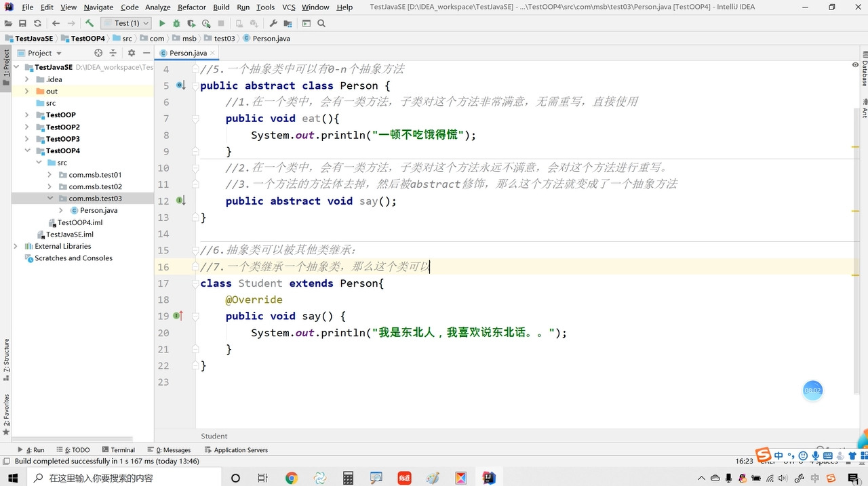Click the Synchronize refresh icon
The width and height of the screenshot is (868, 486).
[37, 23]
